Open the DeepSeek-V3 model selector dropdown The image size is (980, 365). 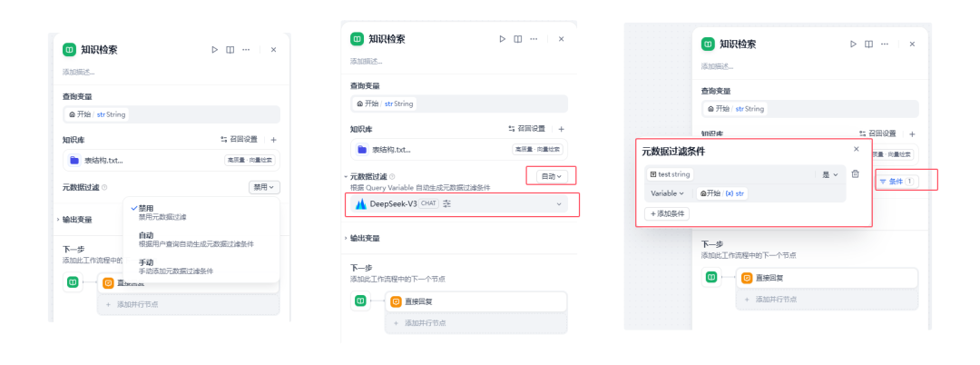[x=459, y=203]
